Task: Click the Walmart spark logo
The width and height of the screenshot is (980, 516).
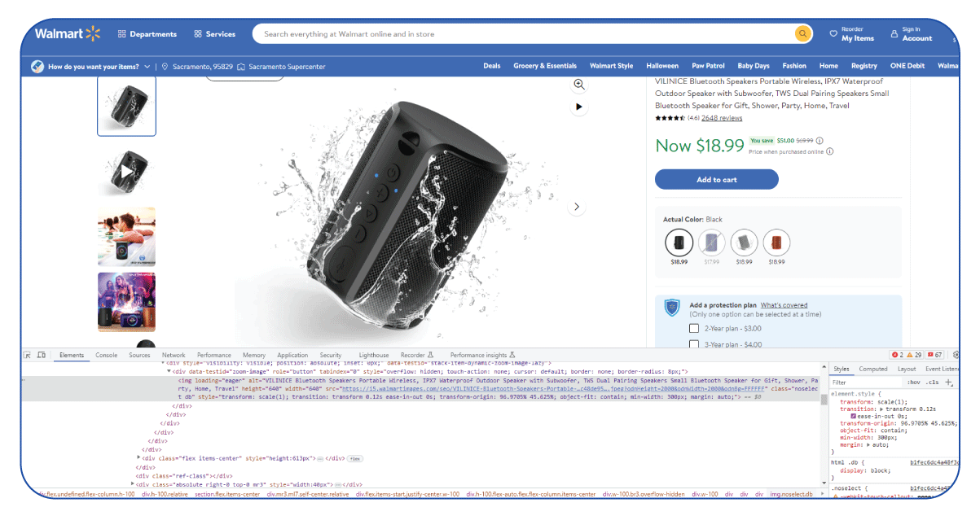Action: click(x=93, y=33)
